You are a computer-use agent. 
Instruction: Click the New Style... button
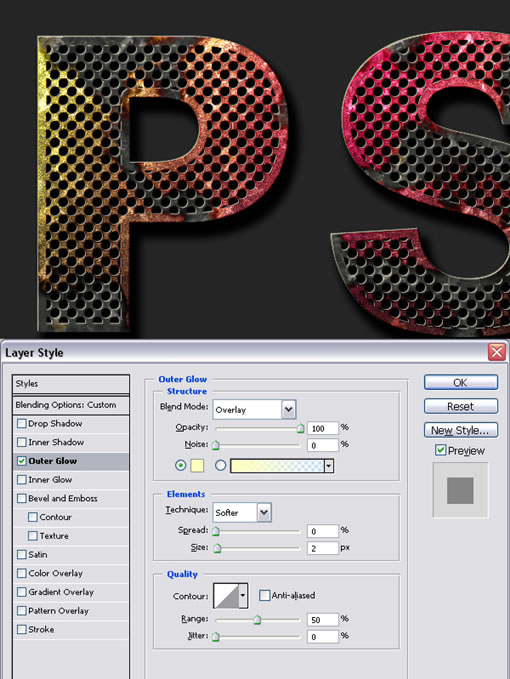(461, 430)
